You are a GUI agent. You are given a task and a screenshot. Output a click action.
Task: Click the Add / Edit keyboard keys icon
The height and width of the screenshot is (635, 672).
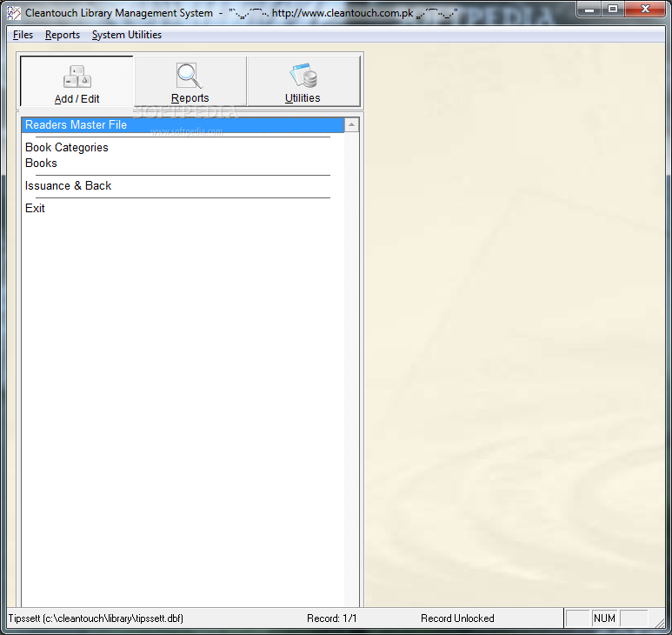[x=77, y=77]
